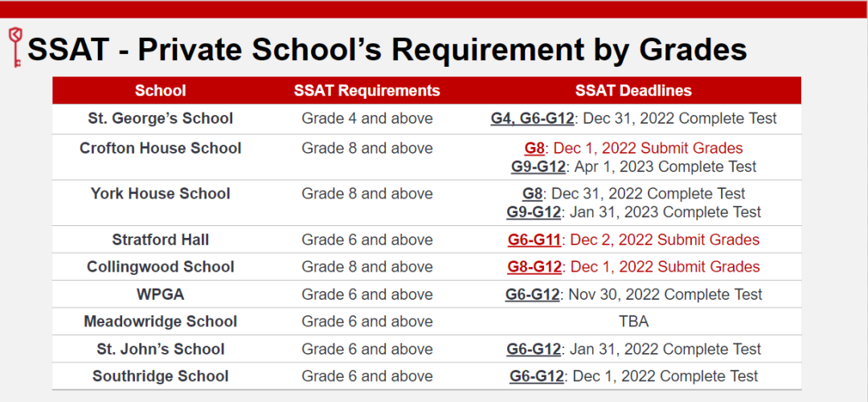Screen dimensions: 868x402
Task: Click the red key icon beside title
Action: coord(14,47)
